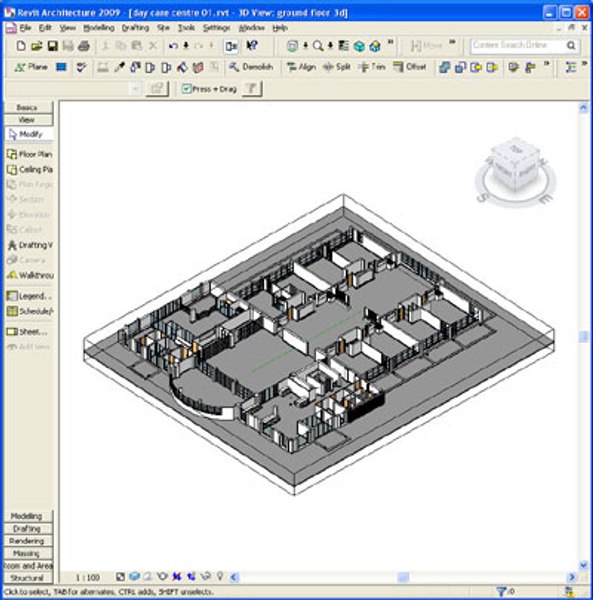Choose the Align tool
593x600 pixels.
point(301,67)
